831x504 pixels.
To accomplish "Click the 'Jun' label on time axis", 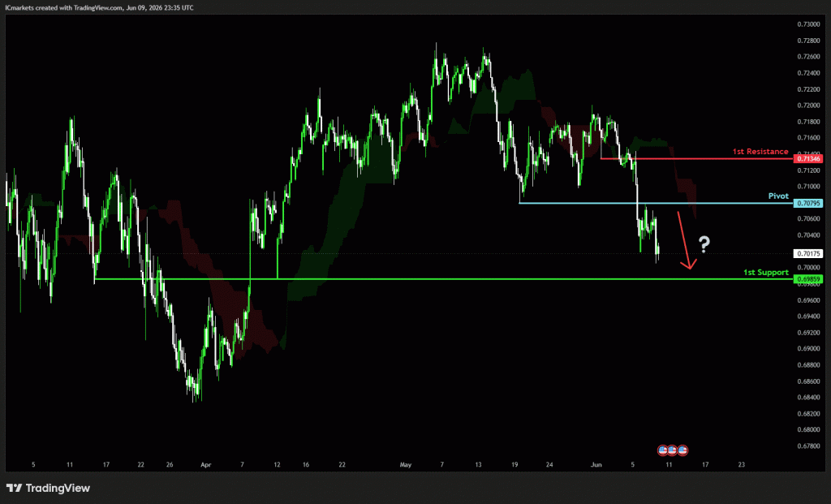I will point(596,465).
